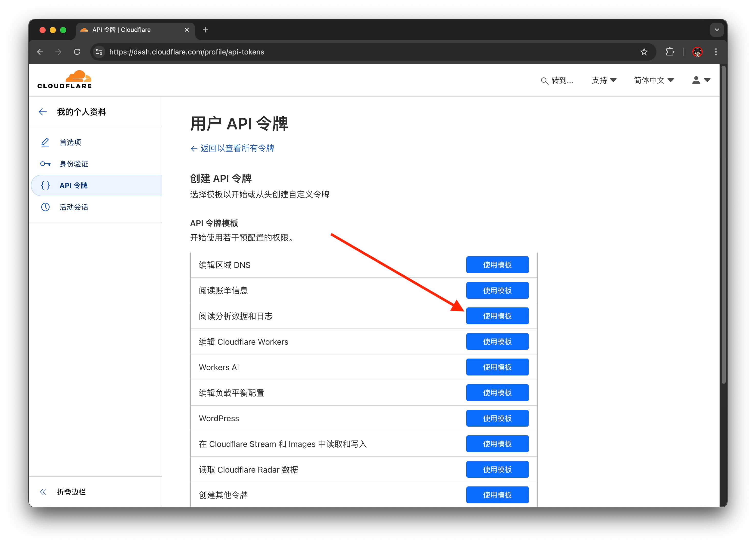Use template for 阅读账单信息
Image resolution: width=756 pixels, height=545 pixels.
coord(497,290)
